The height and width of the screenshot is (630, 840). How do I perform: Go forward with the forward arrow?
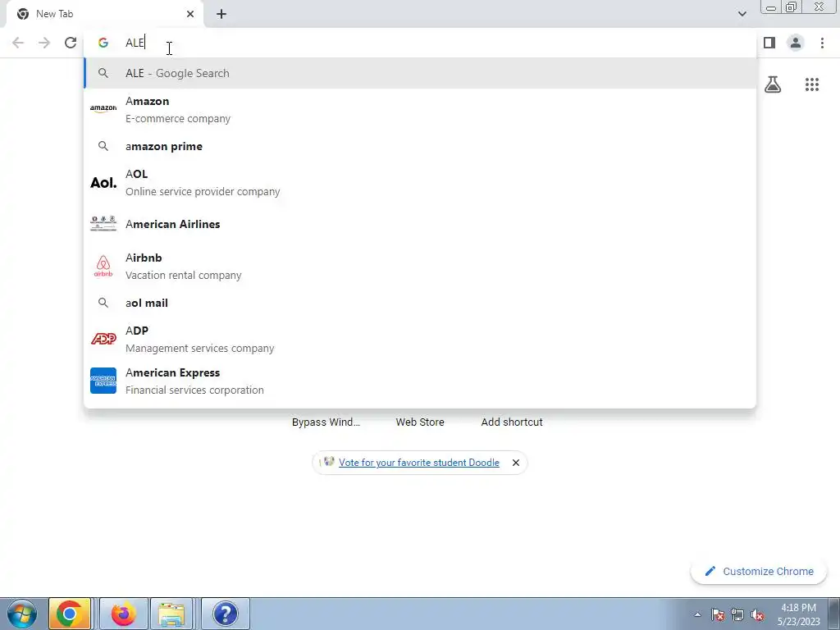pyautogui.click(x=44, y=43)
